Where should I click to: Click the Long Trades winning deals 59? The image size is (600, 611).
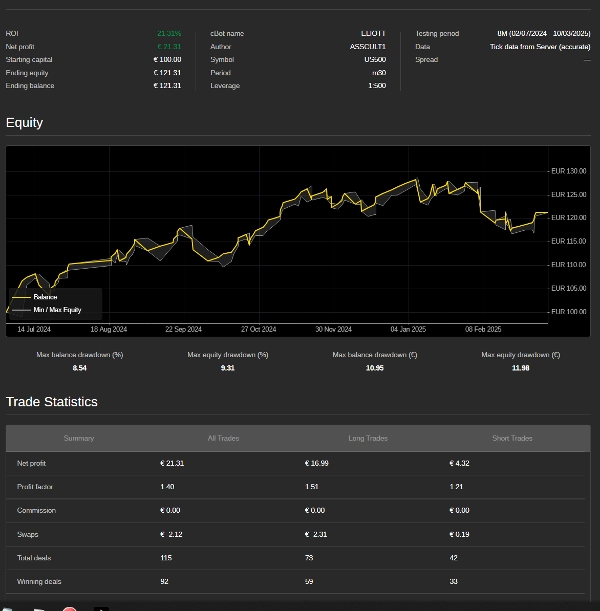(309, 581)
